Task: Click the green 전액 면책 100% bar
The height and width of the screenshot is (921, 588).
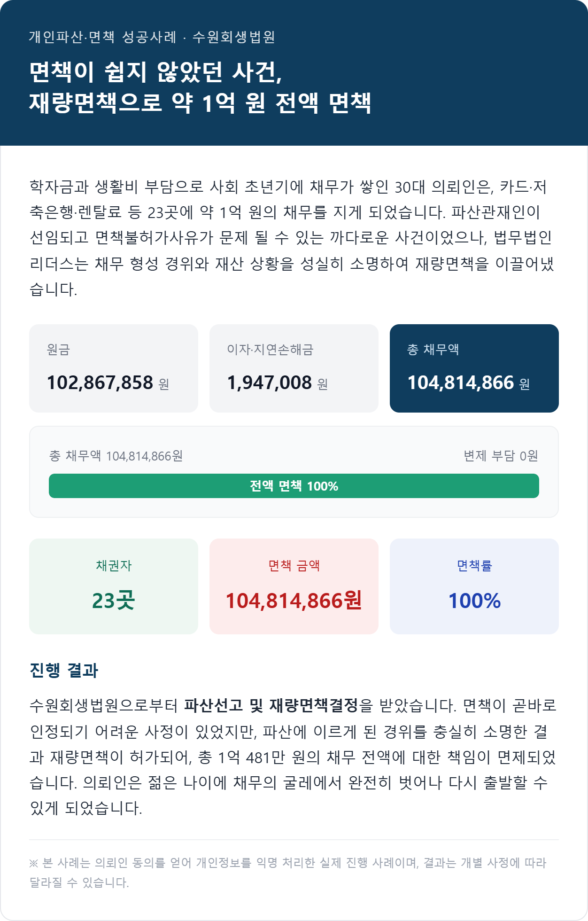Action: [x=294, y=486]
